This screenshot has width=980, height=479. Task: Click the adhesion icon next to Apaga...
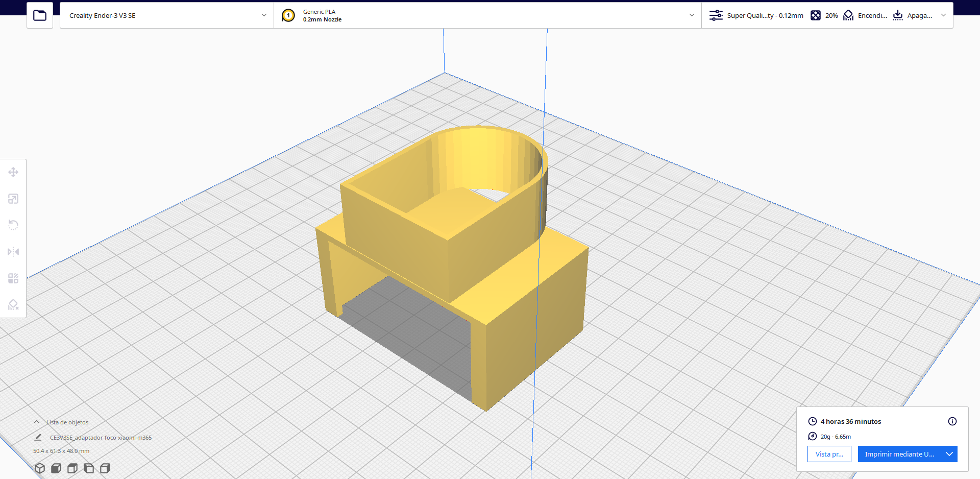click(x=898, y=15)
